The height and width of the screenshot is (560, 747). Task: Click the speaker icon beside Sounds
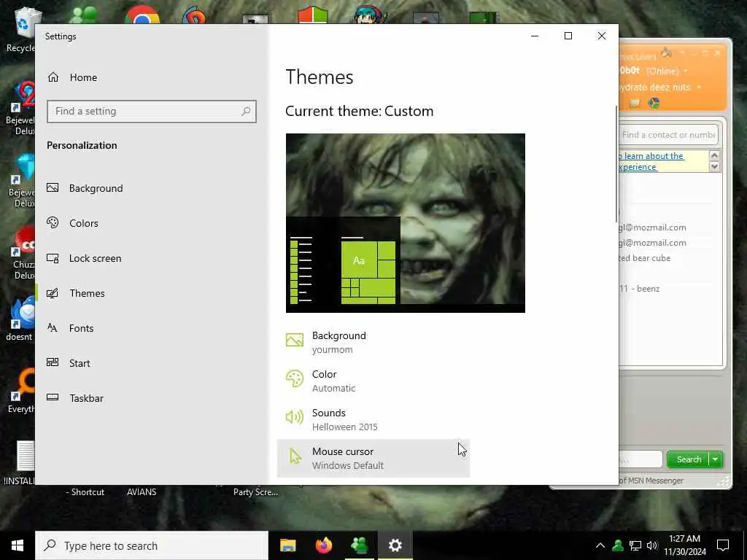[x=295, y=417]
